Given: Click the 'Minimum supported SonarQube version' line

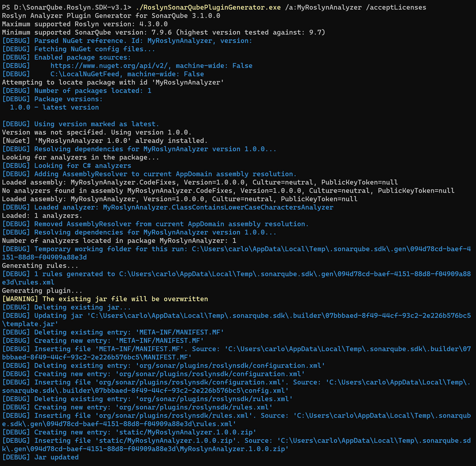Looking at the screenshot, I should (x=164, y=32).
